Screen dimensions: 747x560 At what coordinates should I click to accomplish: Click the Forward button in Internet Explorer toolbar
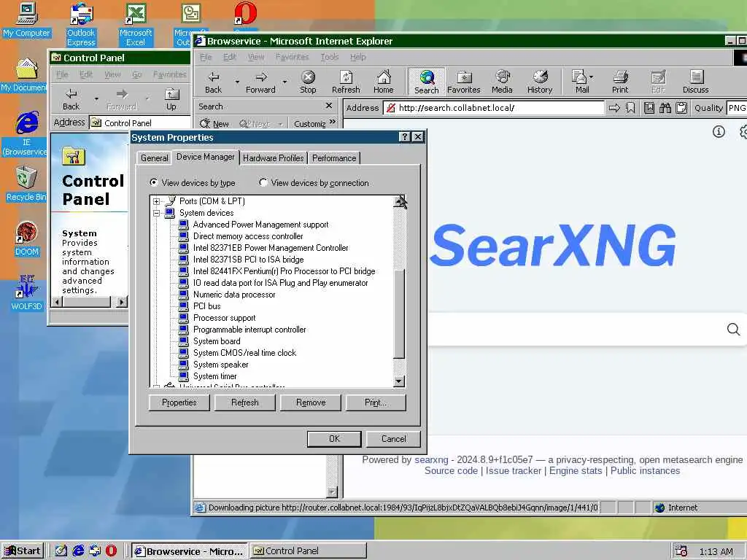(x=260, y=82)
